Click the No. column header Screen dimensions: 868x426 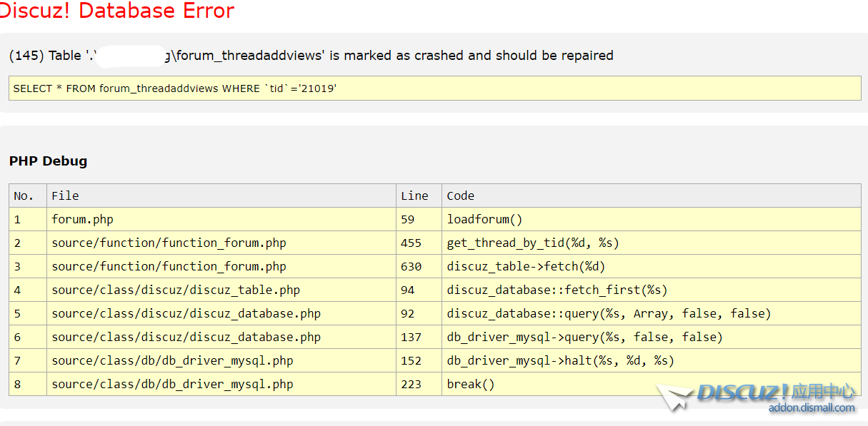pyautogui.click(x=24, y=196)
